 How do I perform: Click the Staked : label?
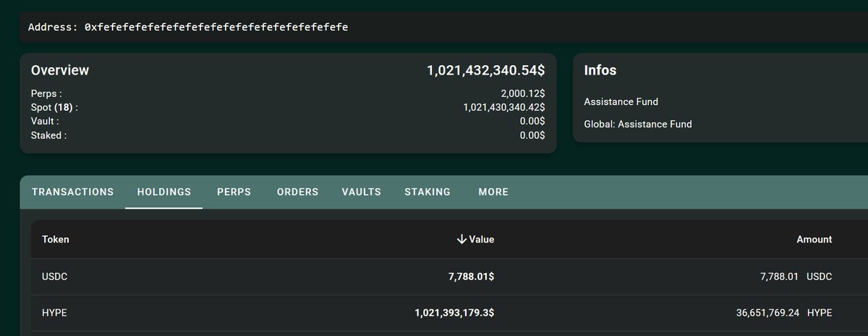click(x=48, y=135)
